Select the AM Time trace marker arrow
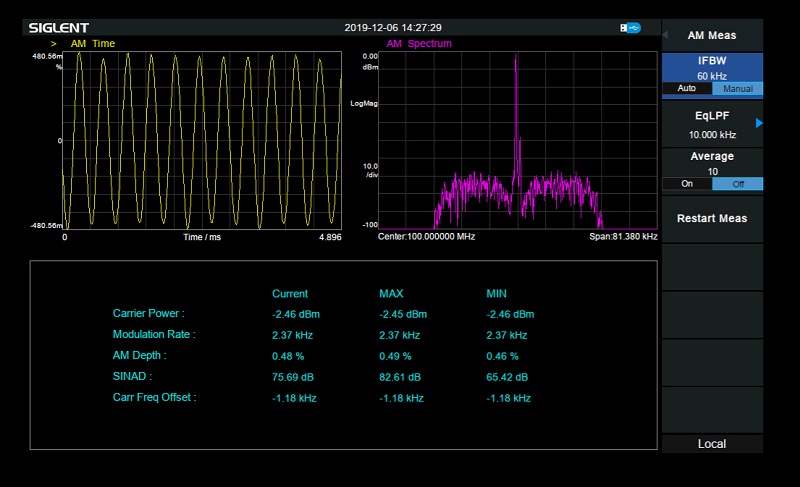Viewport: 800px width, 487px height. click(x=53, y=44)
